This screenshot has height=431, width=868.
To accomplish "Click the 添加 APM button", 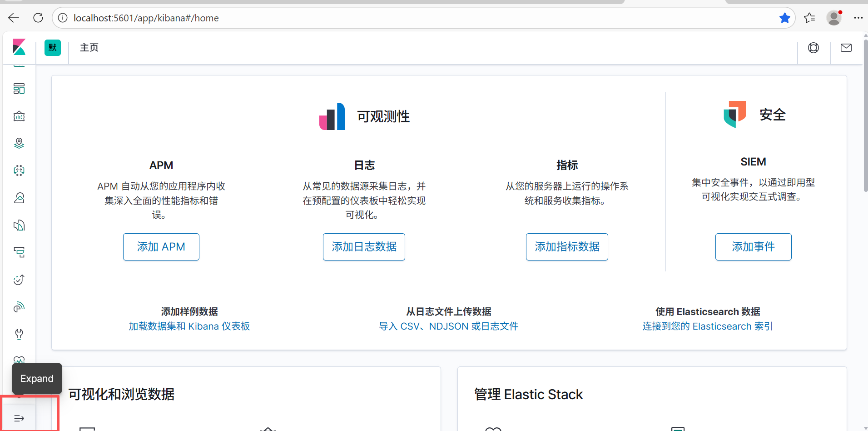I will pos(161,247).
